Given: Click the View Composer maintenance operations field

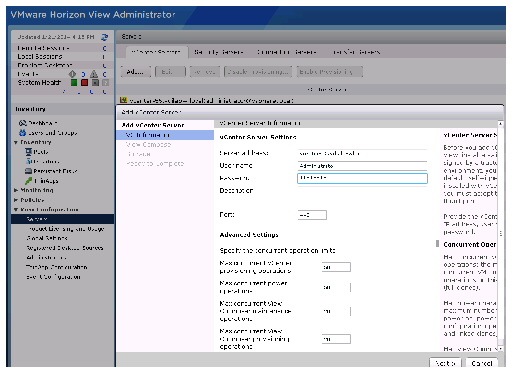Looking at the screenshot, I should (x=336, y=311).
